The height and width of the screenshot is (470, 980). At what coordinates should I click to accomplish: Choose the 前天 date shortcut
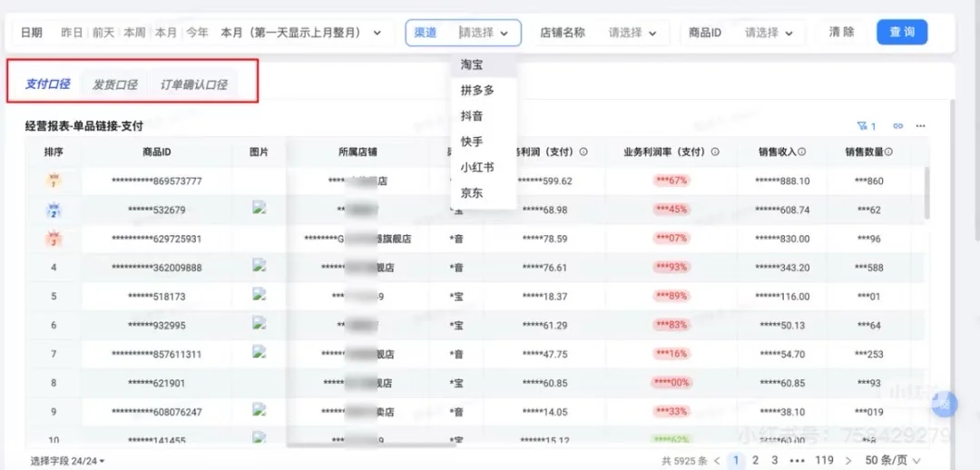[x=103, y=33]
